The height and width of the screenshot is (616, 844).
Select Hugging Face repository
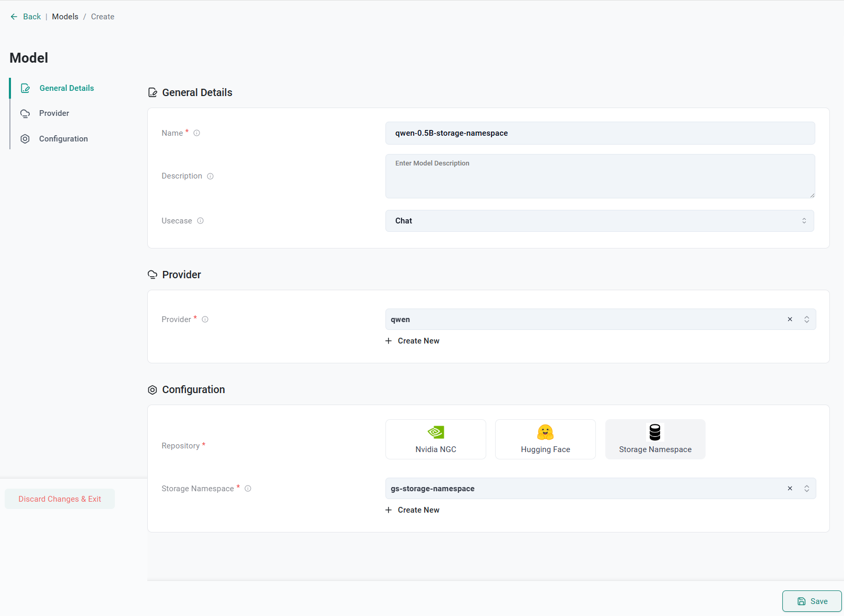545,440
